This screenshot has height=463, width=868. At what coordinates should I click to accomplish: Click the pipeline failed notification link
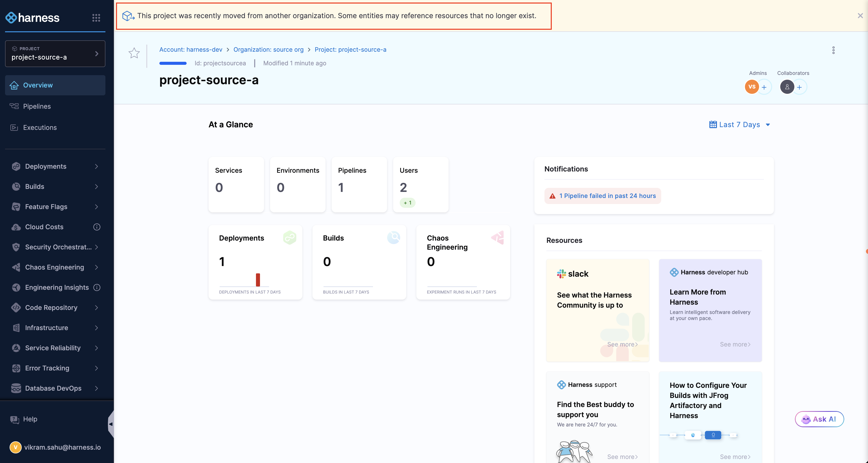[607, 196]
